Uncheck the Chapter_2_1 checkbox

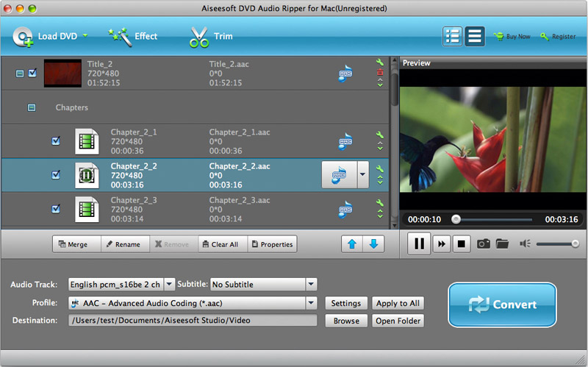pyautogui.click(x=56, y=141)
